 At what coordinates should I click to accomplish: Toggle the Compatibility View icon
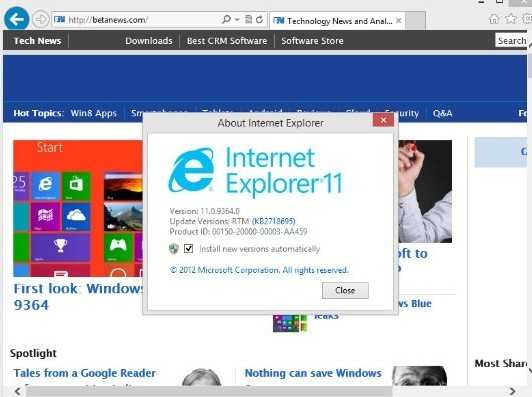coord(248,19)
